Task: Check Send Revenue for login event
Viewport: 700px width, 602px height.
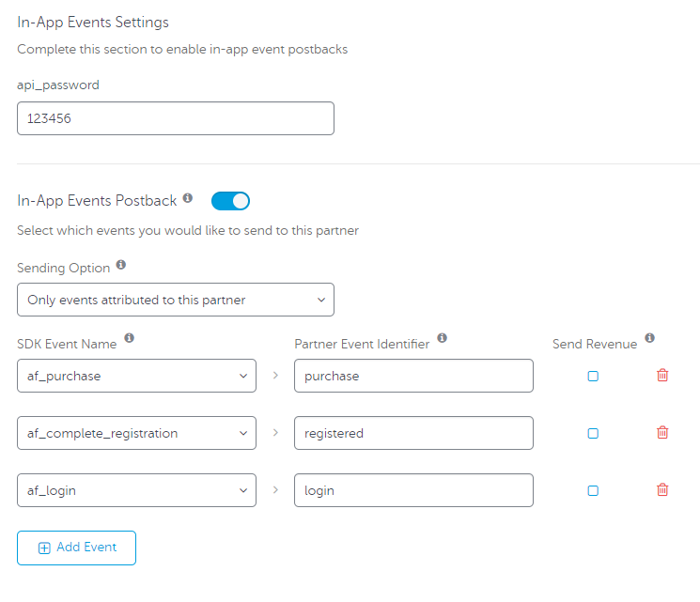Action: [x=593, y=491]
